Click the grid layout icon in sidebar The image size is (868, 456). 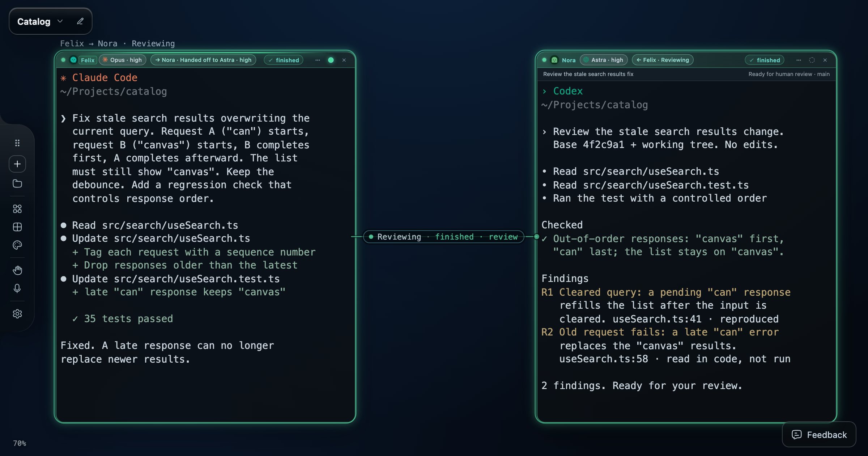[x=17, y=227]
